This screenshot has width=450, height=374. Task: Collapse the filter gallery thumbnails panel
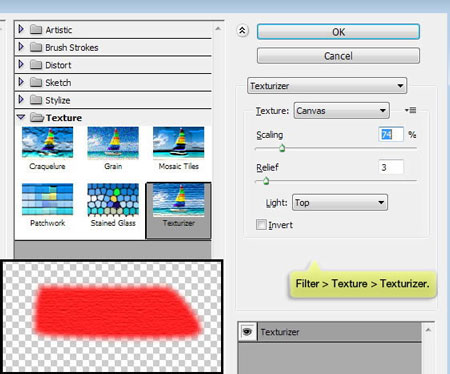242,31
